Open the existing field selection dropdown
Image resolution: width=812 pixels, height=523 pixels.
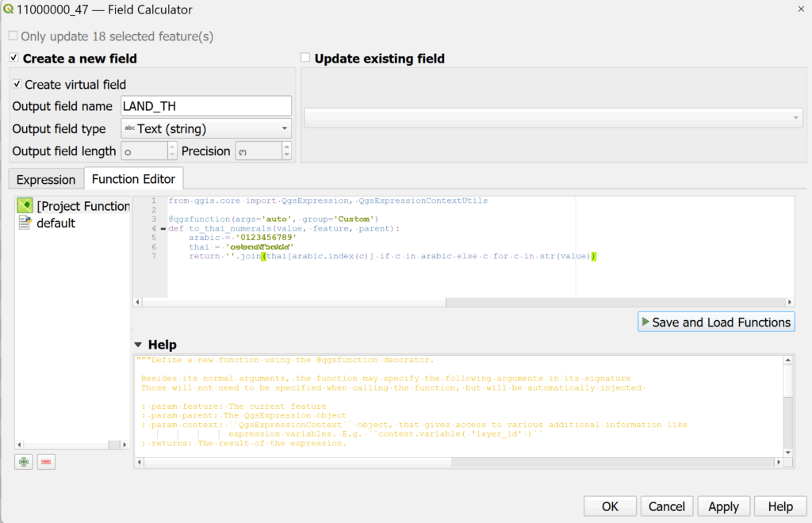(x=553, y=118)
